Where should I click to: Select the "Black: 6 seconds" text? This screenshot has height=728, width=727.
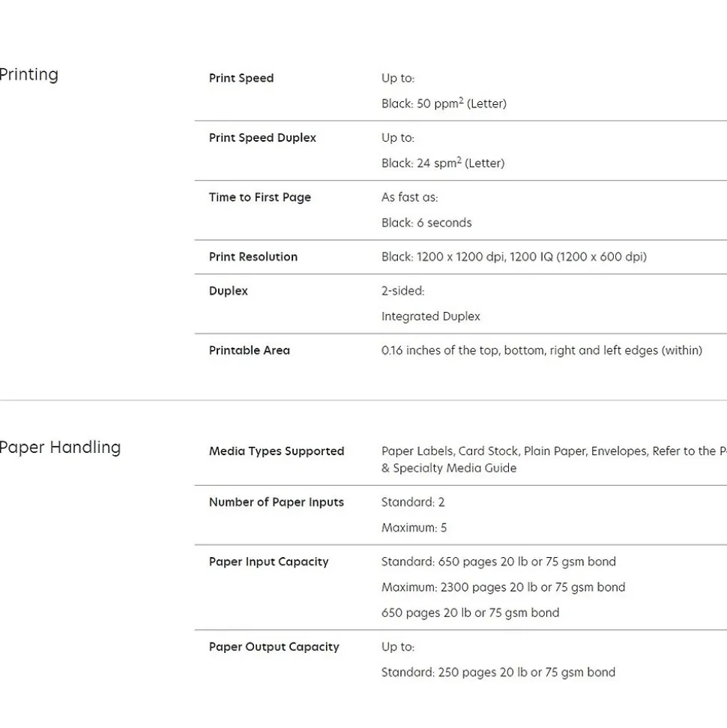(426, 223)
